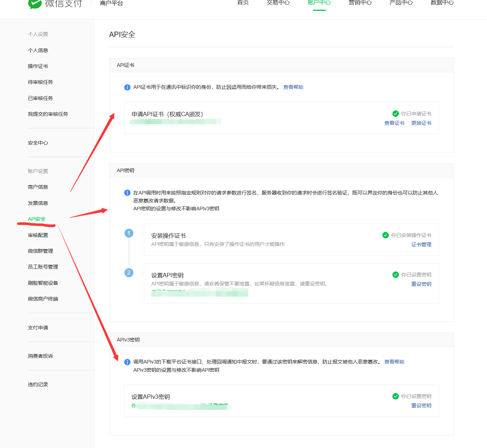Select the 账户中心 top navigation tab

[319, 3]
